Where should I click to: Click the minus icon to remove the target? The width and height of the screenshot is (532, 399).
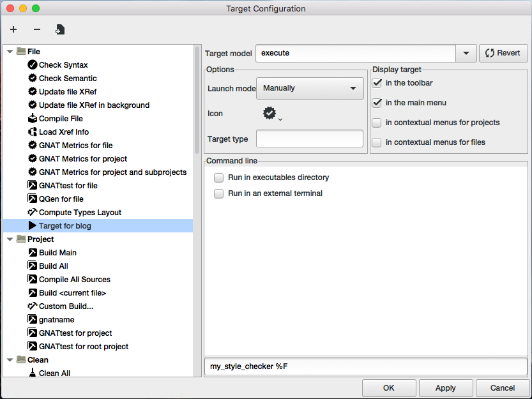point(36,29)
